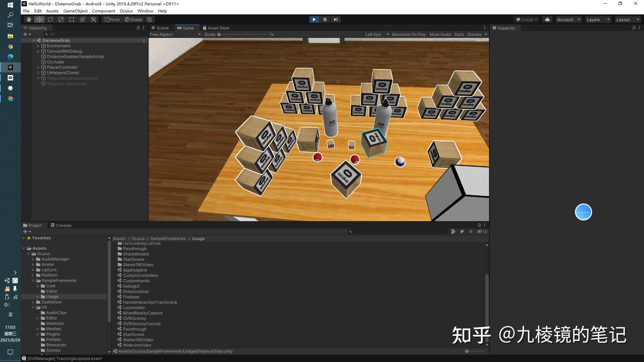Open Windows Start menu
644x362 pixels.
(10, 5)
